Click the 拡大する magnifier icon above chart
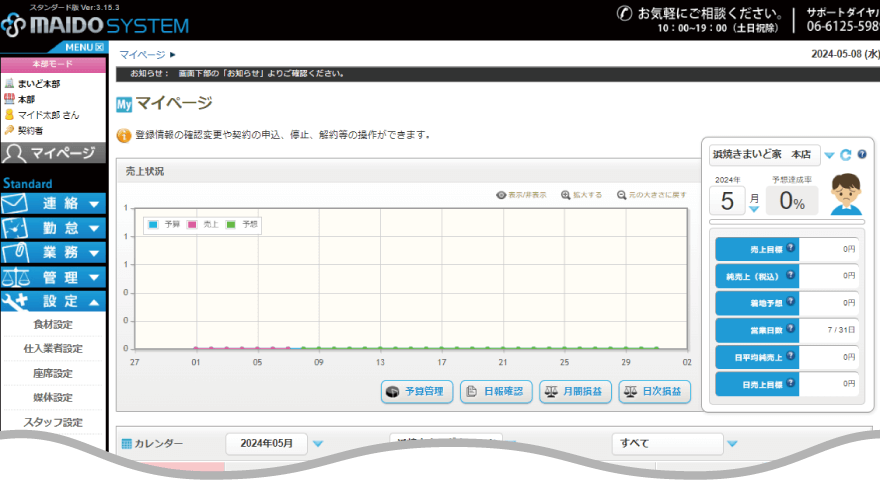This screenshot has height=480, width=880. (x=566, y=195)
